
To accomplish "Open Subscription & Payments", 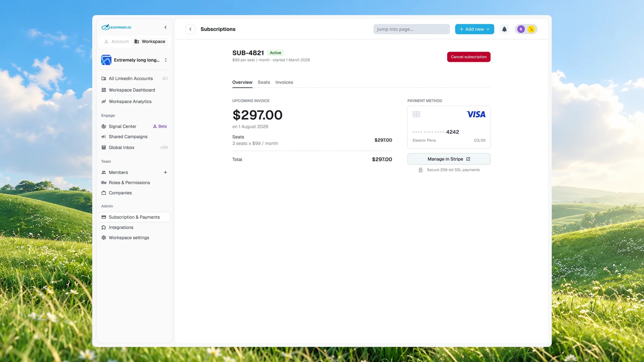I will click(134, 217).
